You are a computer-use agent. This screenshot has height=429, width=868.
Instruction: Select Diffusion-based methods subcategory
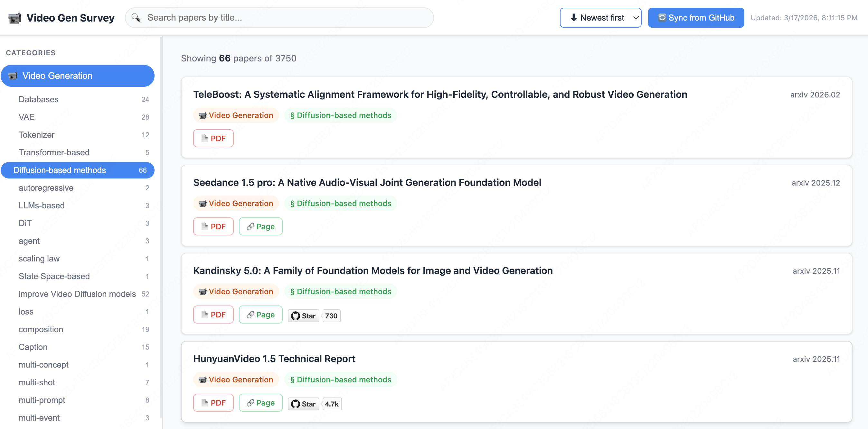click(78, 170)
